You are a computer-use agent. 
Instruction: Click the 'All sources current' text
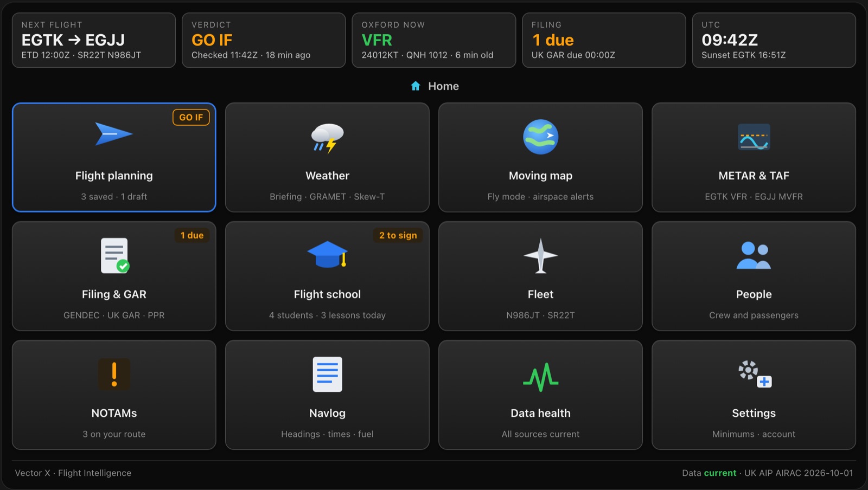point(540,434)
